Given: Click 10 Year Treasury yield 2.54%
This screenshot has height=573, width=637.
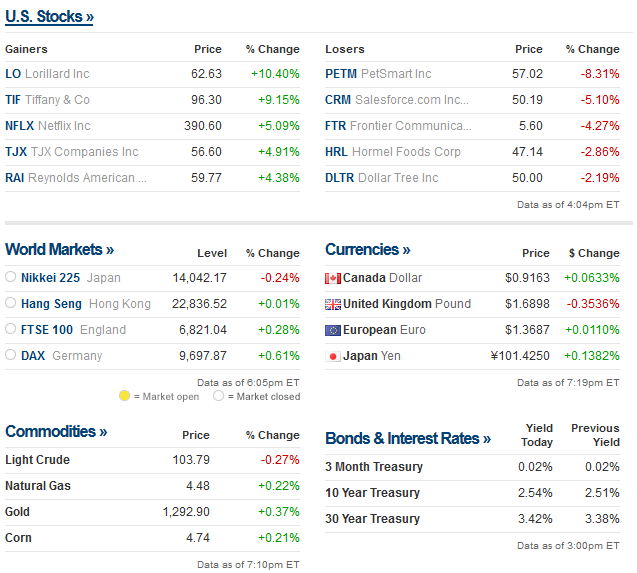Looking at the screenshot, I should [x=535, y=493].
